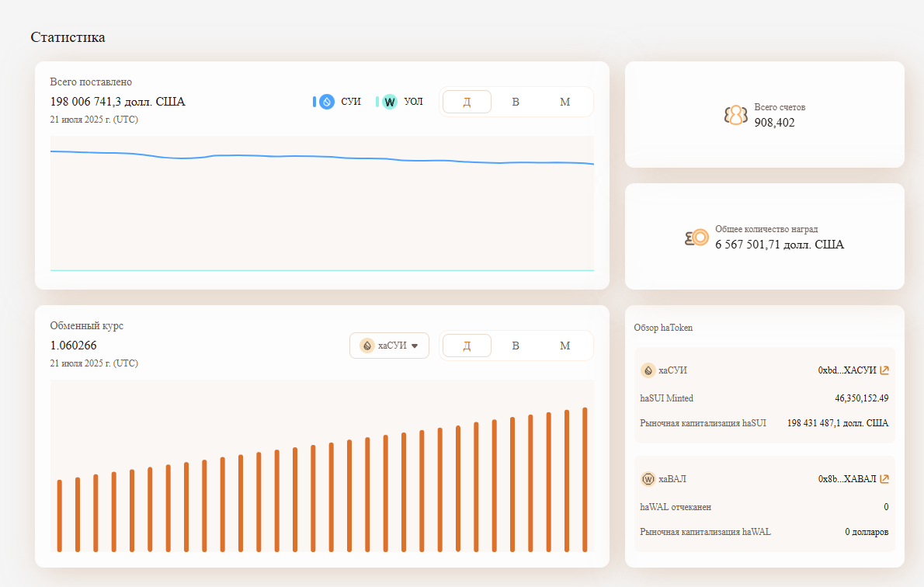Click the first orange bar in exchange chart
The width and height of the screenshot is (924, 587).
60,516
